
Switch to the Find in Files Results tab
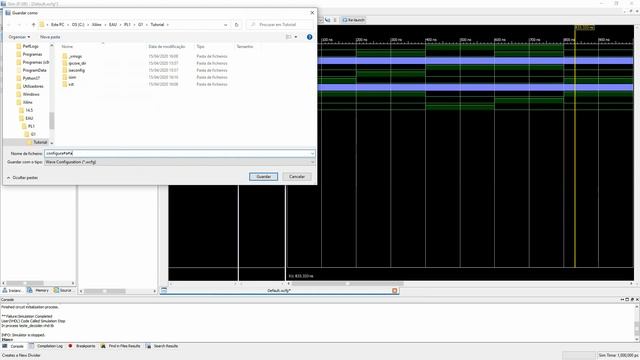(x=121, y=346)
